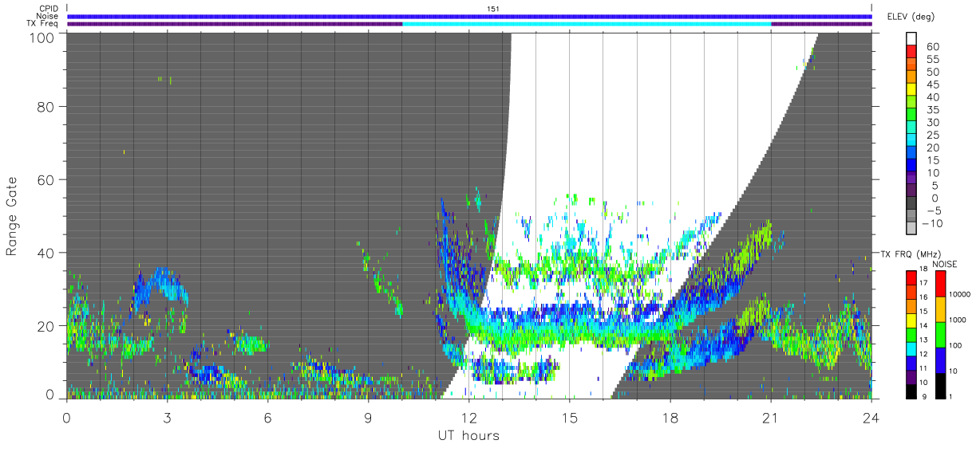This screenshot has width=980, height=452.
Task: Select the 3 tick on the UT hours axis
Action: point(167,416)
